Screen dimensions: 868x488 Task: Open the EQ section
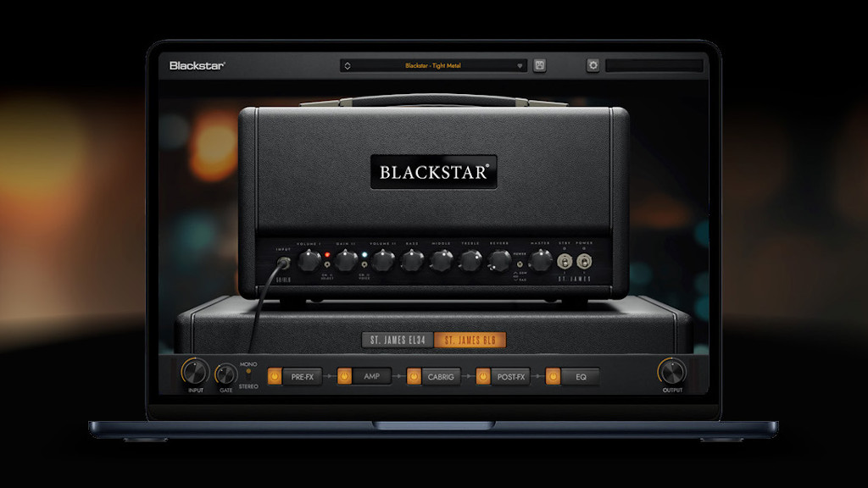pos(580,377)
